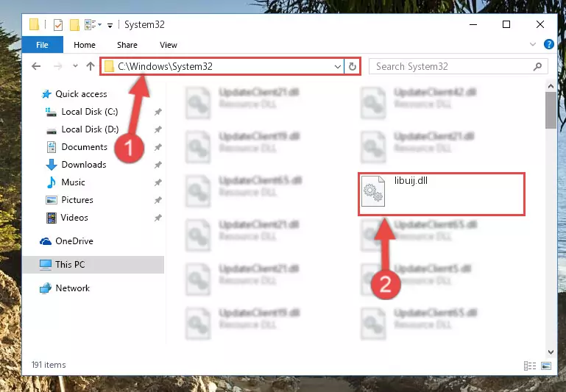Click the scrollbar up arrow
This screenshot has width=566, height=392.
coord(551,86)
